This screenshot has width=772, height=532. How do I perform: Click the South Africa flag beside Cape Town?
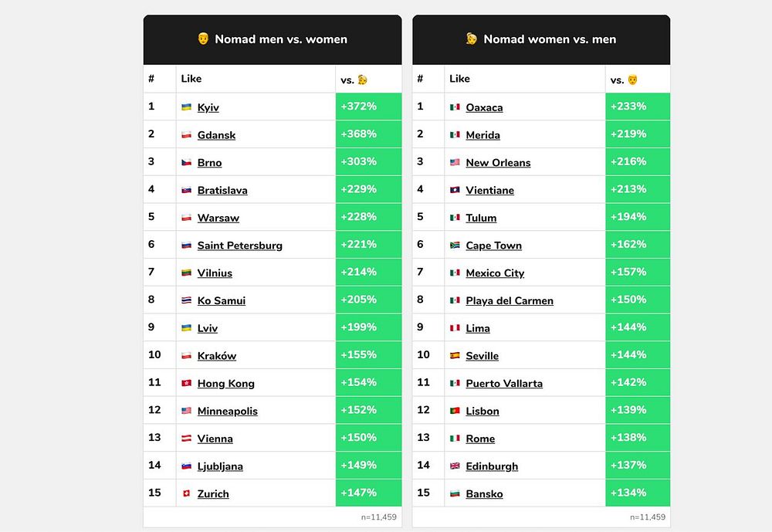tap(455, 245)
